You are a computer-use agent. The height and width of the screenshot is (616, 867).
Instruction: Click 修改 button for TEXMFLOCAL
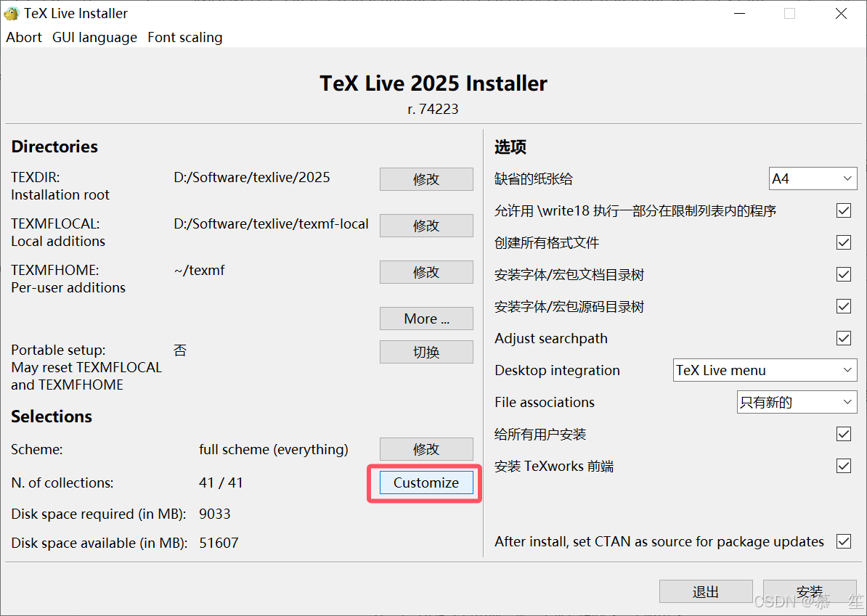pyautogui.click(x=426, y=226)
